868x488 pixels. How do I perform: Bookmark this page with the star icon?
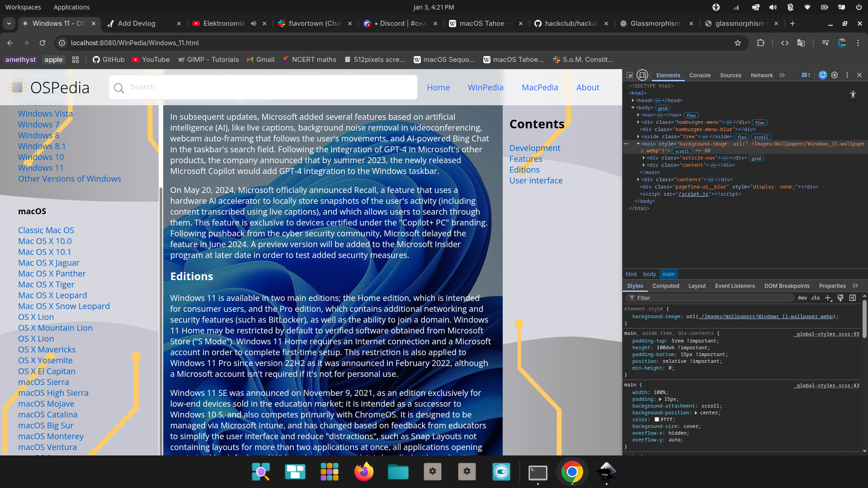(x=738, y=43)
